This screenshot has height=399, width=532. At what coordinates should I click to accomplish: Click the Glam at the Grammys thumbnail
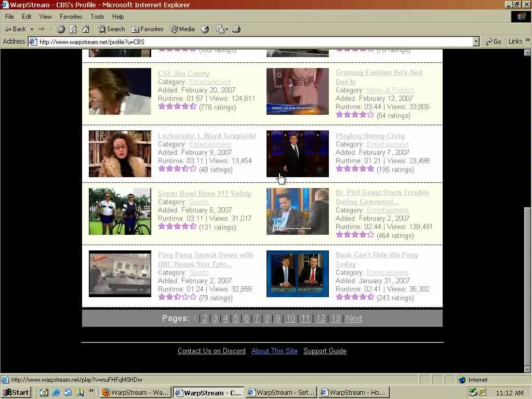coord(298,91)
